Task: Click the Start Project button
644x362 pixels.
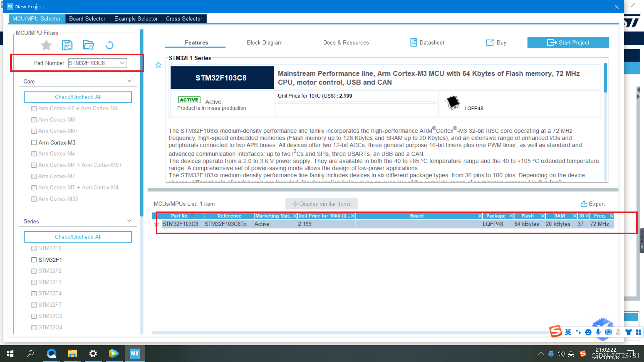Action: point(568,43)
